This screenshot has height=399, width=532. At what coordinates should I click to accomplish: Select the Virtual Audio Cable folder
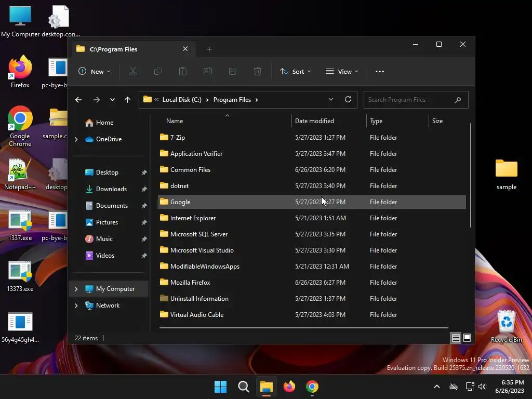(x=312, y=315)
